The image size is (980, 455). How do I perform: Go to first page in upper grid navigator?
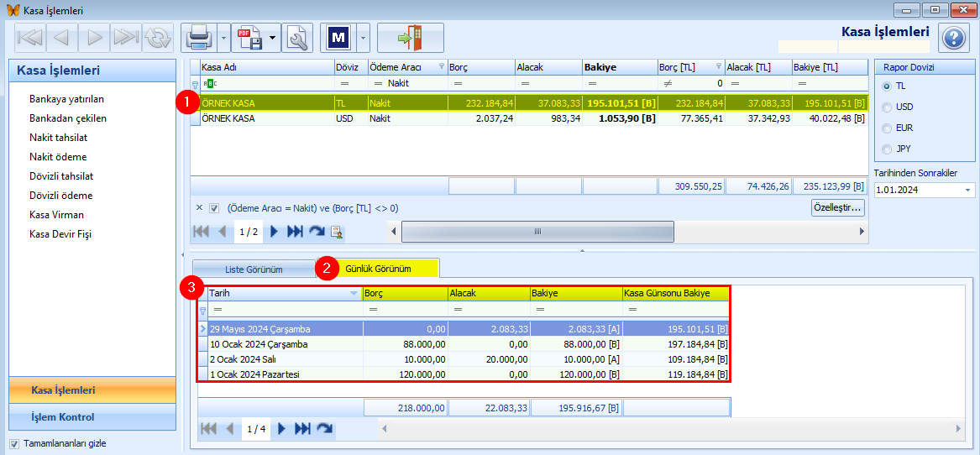click(x=202, y=232)
